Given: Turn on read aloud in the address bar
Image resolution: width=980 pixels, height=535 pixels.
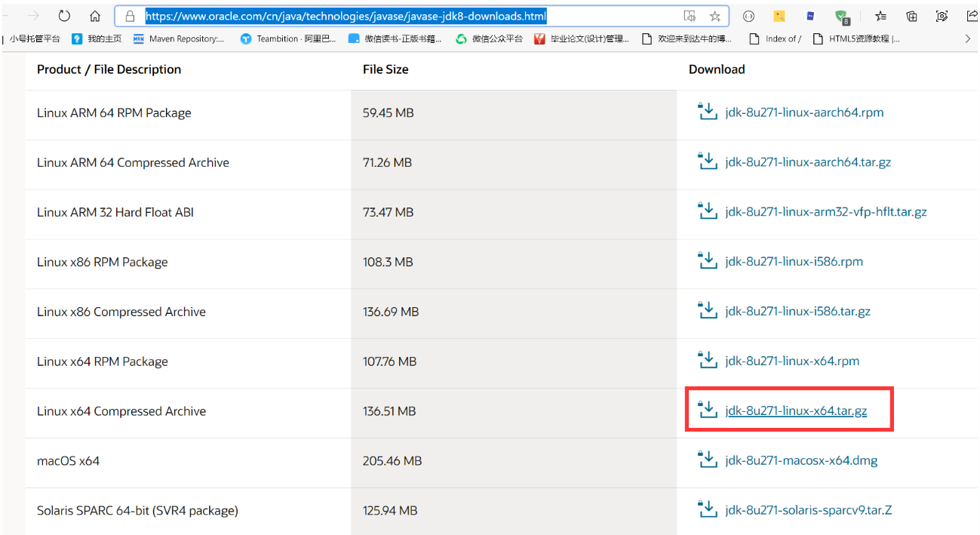Looking at the screenshot, I should pos(689,16).
